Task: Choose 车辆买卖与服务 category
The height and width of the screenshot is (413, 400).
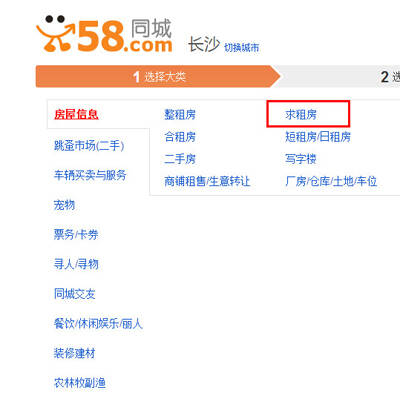Action: tap(90, 175)
